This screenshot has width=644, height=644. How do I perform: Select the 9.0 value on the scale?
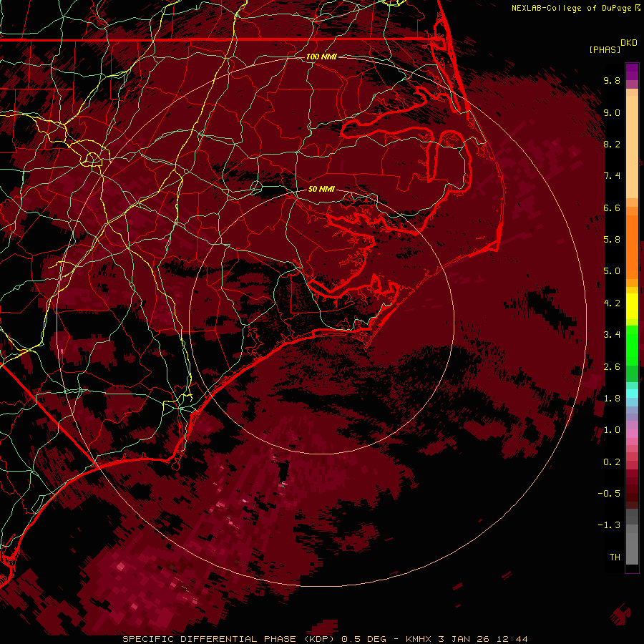(612, 112)
